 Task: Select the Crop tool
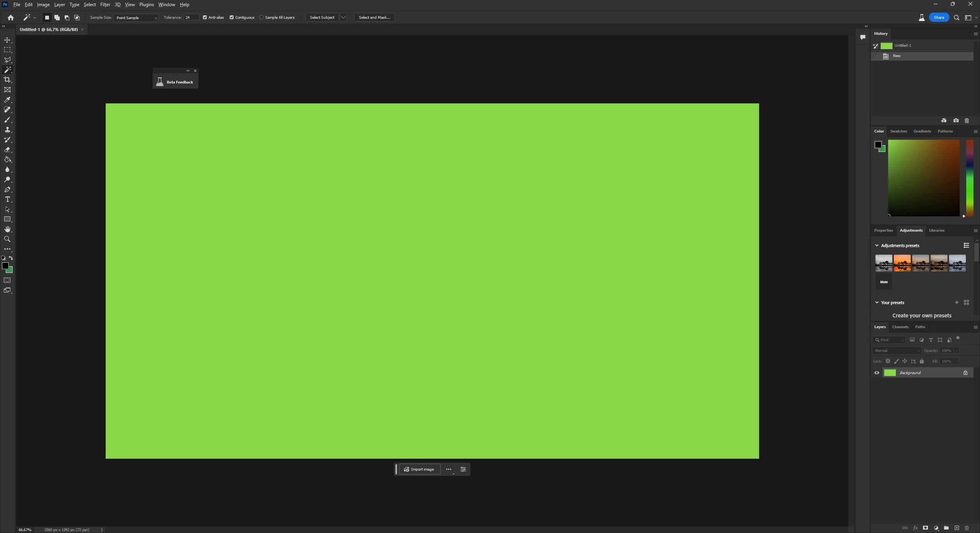7,80
